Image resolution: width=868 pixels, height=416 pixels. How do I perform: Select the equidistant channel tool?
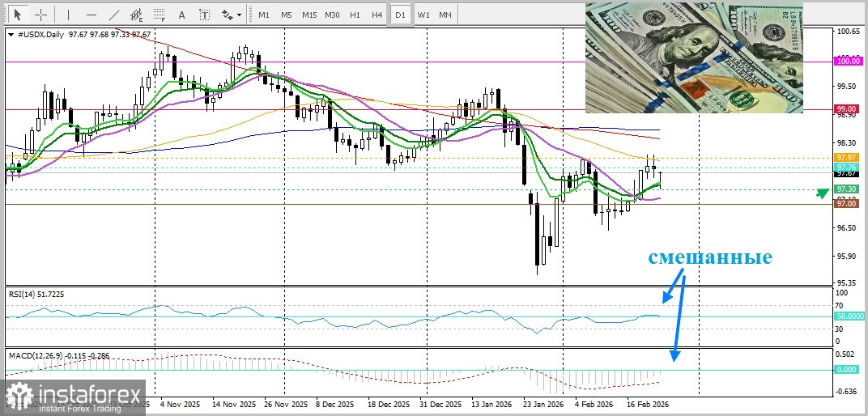pyautogui.click(x=136, y=15)
